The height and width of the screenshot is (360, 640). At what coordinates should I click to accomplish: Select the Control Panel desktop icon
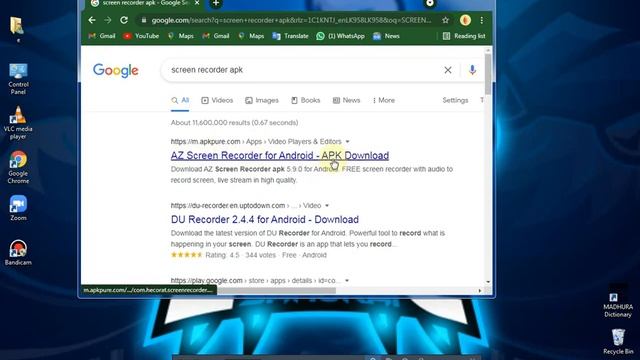point(18,80)
